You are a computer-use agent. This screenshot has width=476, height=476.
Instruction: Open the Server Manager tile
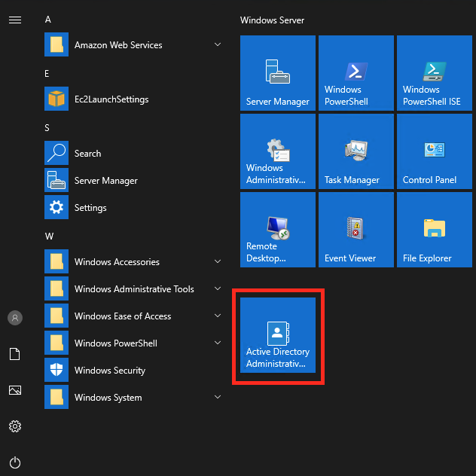(277, 73)
